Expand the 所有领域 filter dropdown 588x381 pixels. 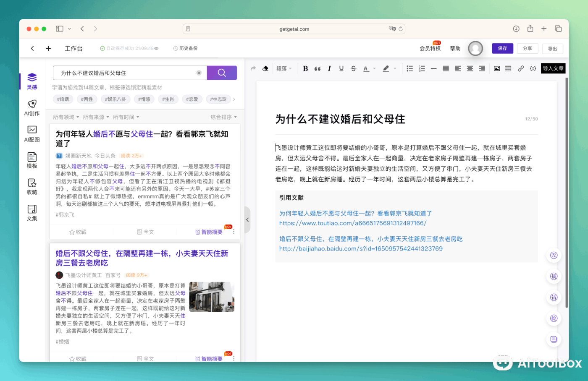(x=66, y=117)
